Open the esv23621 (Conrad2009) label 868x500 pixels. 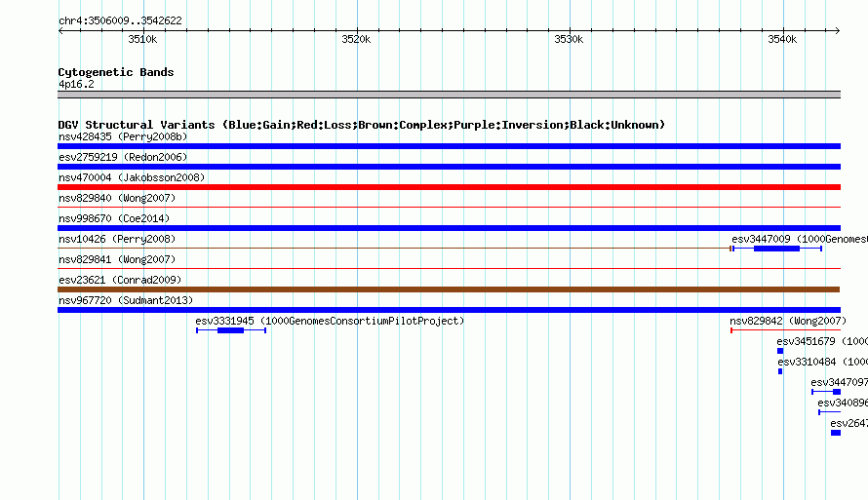pyautogui.click(x=120, y=280)
